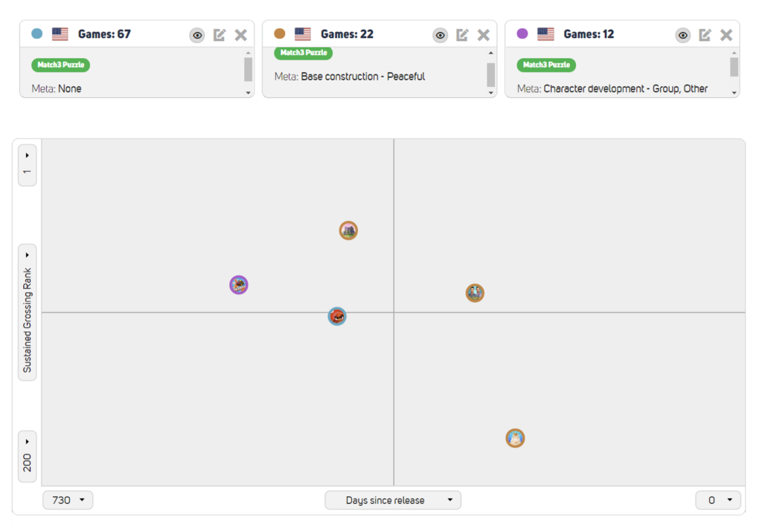
Task: Open the edit icon on the Games: 12 panel
Action: (x=705, y=34)
